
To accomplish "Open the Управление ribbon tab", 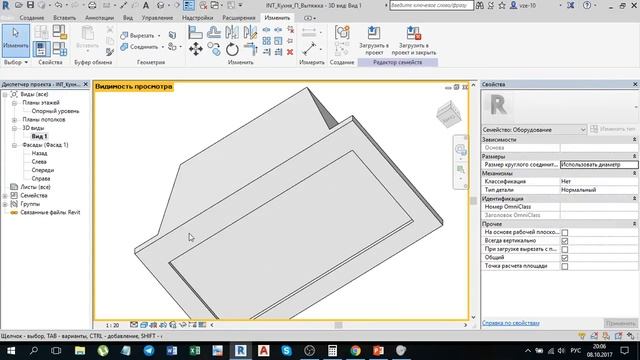I will coord(157,18).
